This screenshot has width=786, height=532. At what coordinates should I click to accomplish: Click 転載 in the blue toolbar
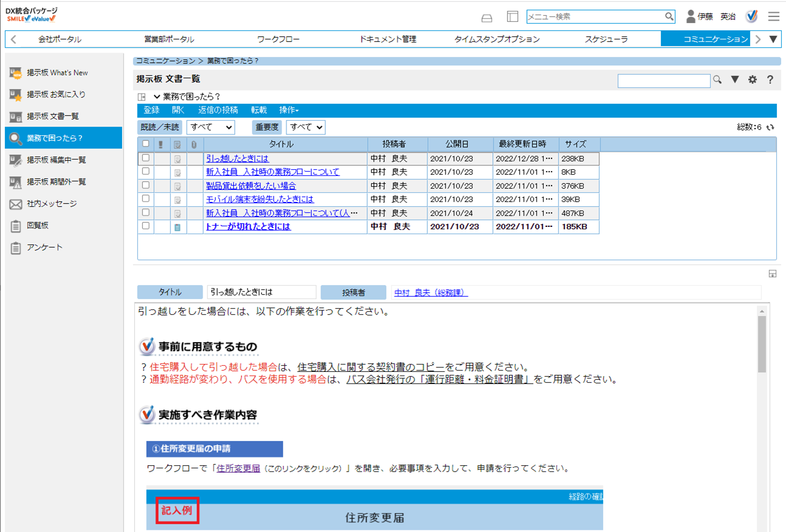pyautogui.click(x=259, y=110)
